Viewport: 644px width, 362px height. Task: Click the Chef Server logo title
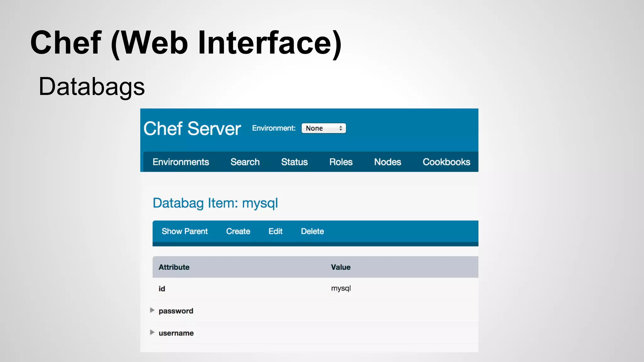click(x=192, y=129)
